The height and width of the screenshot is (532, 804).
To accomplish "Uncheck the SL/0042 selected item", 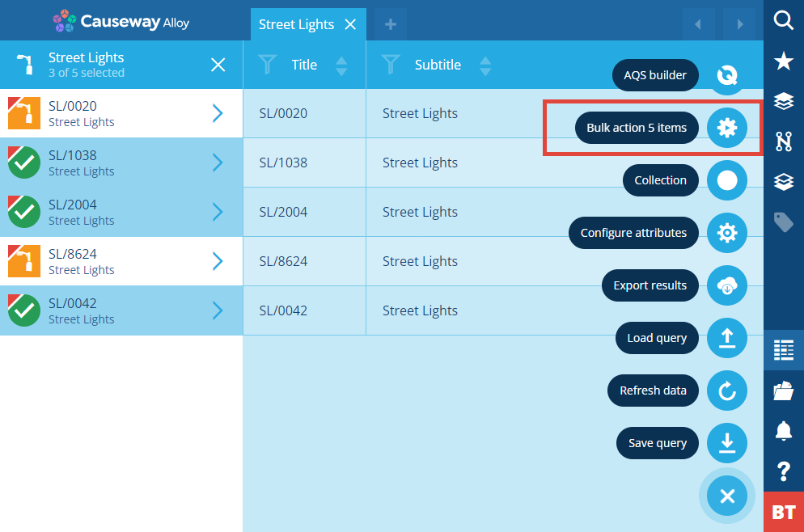I will (x=24, y=310).
